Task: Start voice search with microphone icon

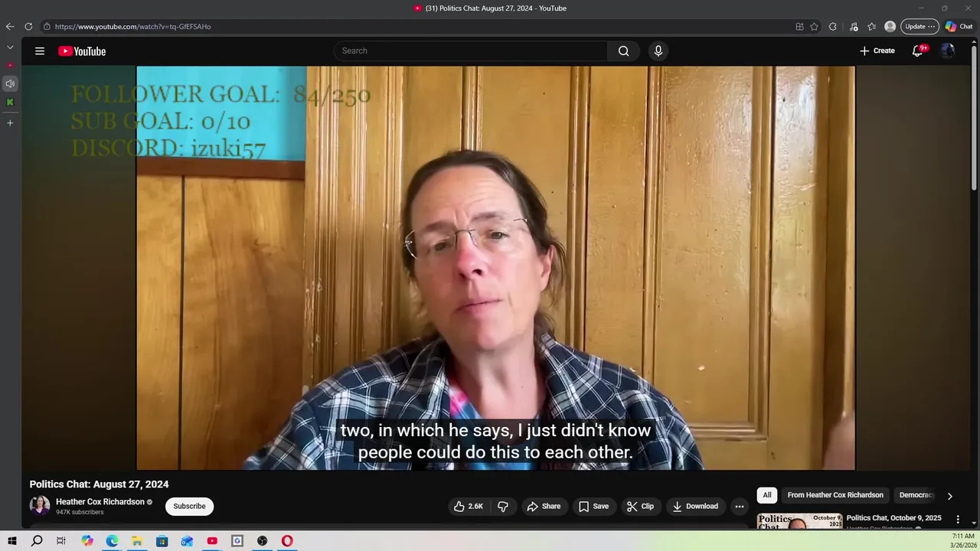Action: (x=658, y=51)
